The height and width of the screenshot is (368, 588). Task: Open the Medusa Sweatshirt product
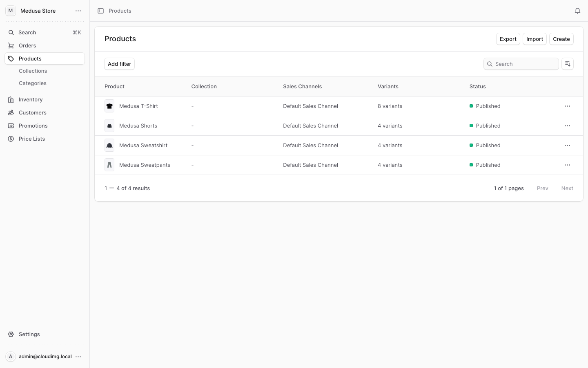143,145
